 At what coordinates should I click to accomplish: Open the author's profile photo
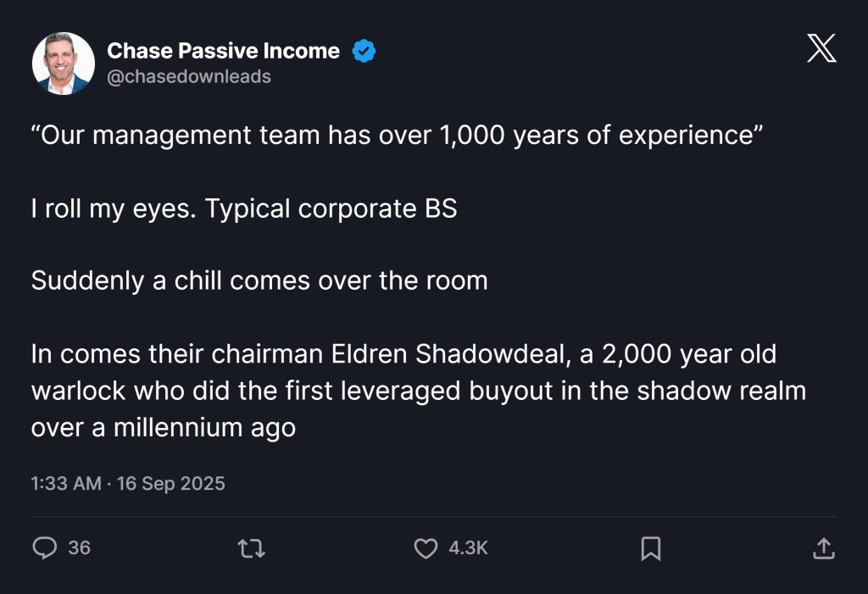(64, 64)
